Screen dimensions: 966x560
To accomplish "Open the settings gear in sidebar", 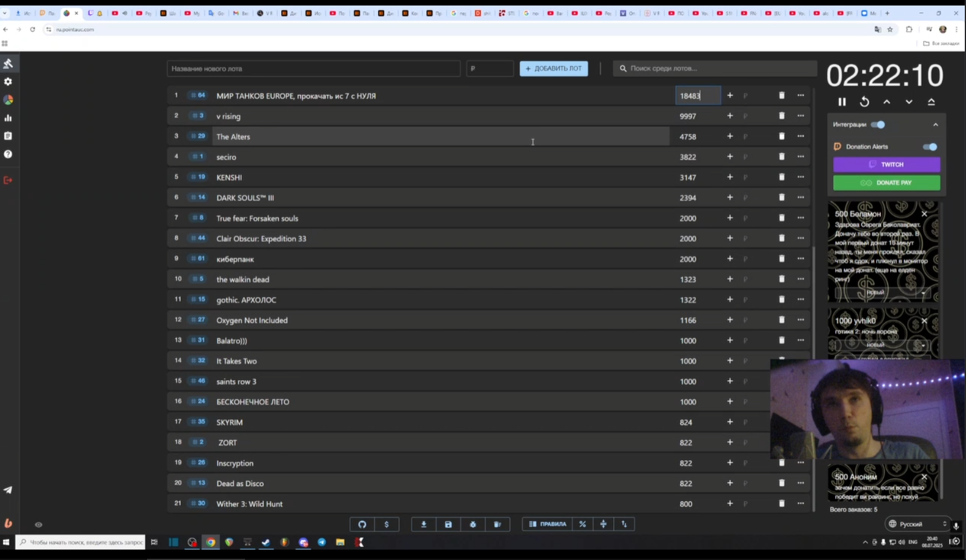I will click(8, 81).
